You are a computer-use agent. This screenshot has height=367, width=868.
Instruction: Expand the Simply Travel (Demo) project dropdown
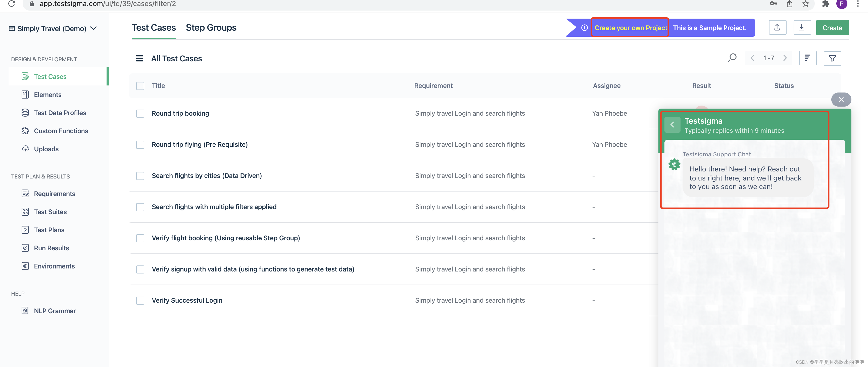93,28
